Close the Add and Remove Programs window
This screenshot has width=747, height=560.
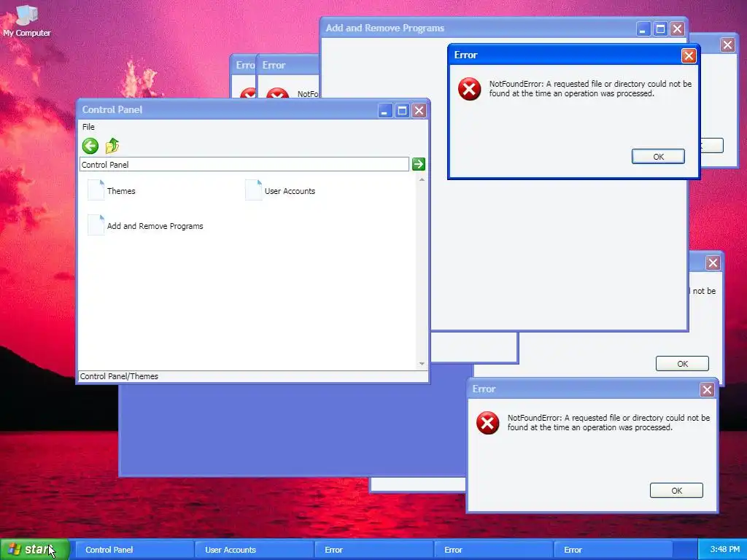[677, 29]
